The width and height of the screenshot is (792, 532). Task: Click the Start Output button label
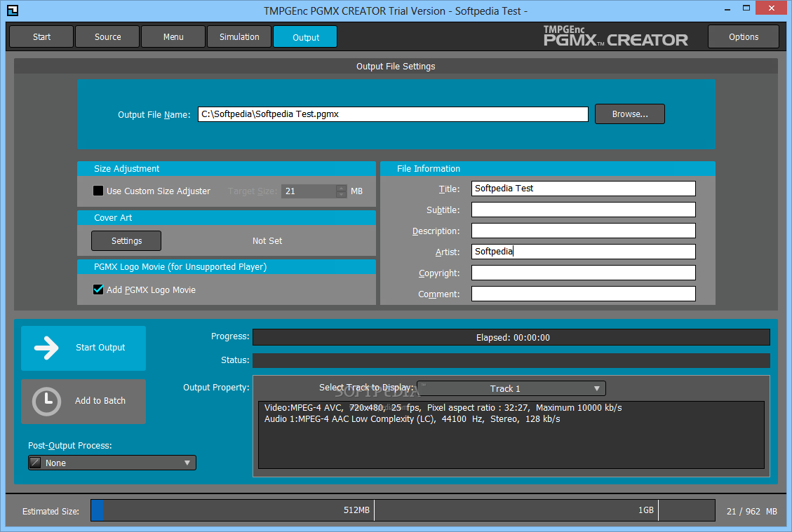point(100,347)
